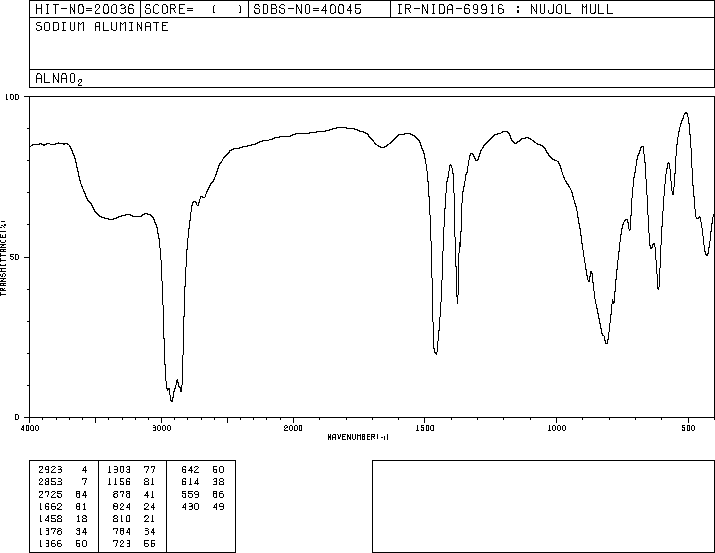
Task: Click transmittance "21" beside peak 810
Action: pyautogui.click(x=150, y=519)
